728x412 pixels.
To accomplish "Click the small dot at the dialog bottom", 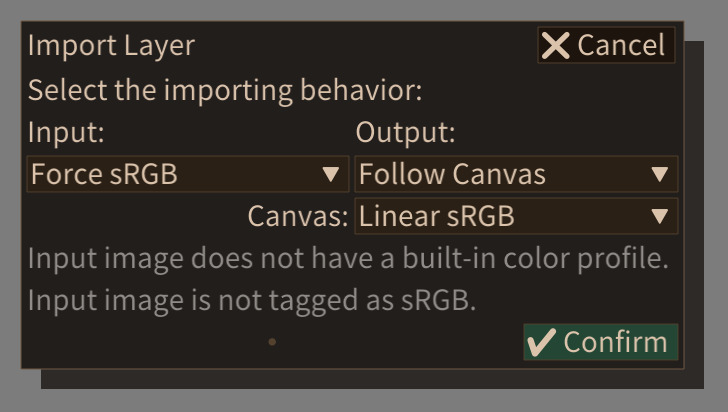I will (272, 342).
